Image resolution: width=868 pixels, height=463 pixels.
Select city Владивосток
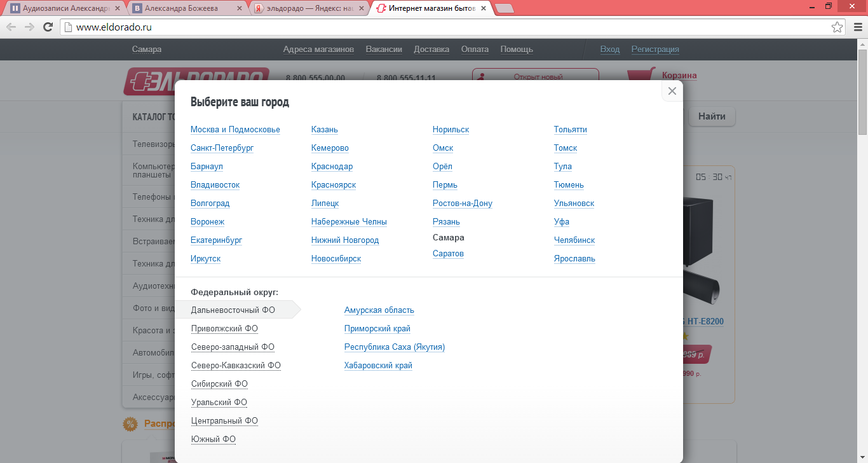(x=215, y=185)
